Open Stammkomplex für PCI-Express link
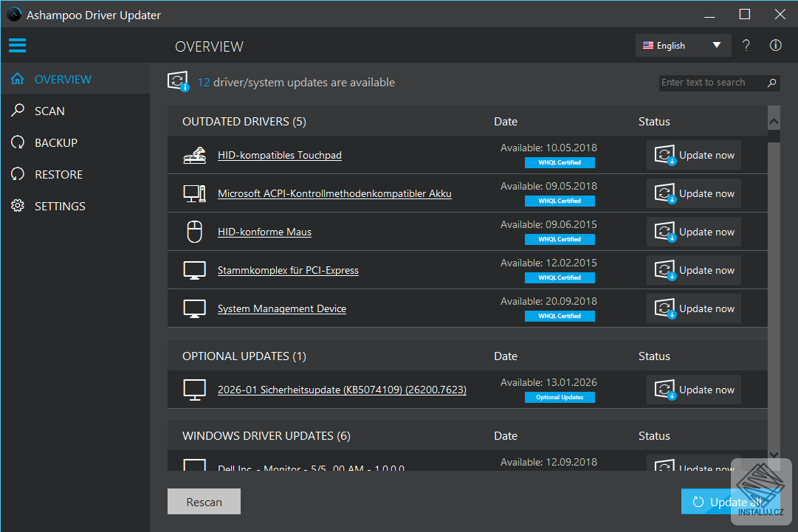 [x=288, y=270]
